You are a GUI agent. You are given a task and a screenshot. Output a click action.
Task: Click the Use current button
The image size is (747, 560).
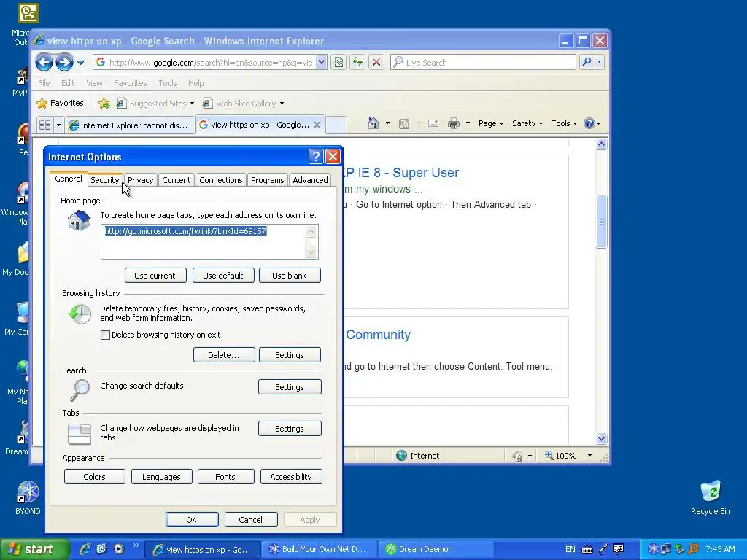click(x=155, y=275)
